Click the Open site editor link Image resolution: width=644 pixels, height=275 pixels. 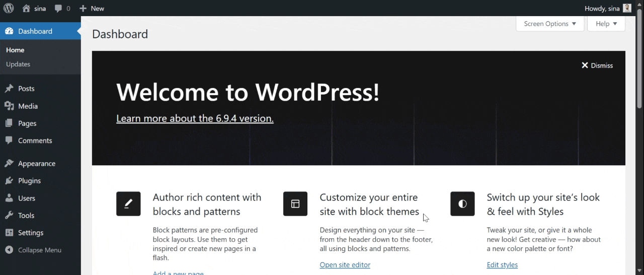(345, 265)
